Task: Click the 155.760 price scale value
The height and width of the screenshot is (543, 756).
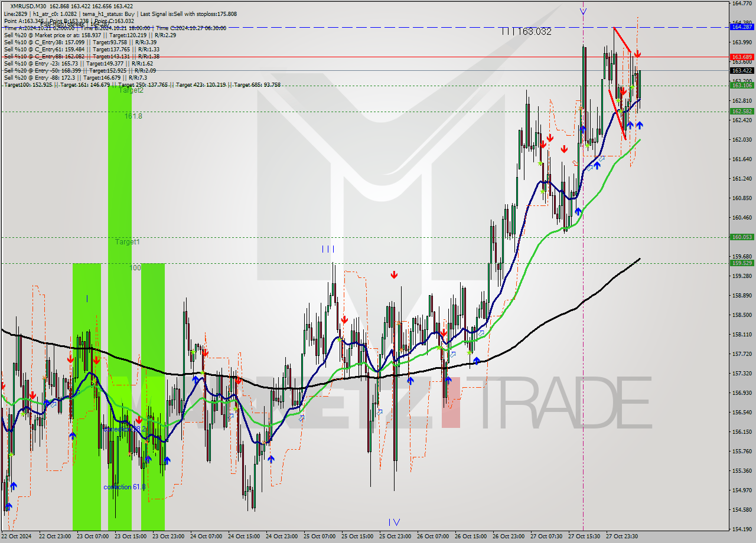Action: [x=742, y=451]
